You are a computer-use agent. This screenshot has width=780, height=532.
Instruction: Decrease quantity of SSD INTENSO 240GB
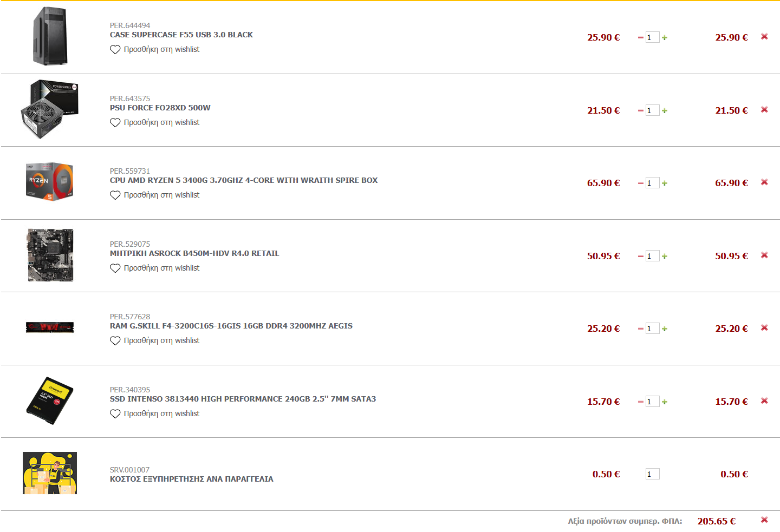click(641, 402)
